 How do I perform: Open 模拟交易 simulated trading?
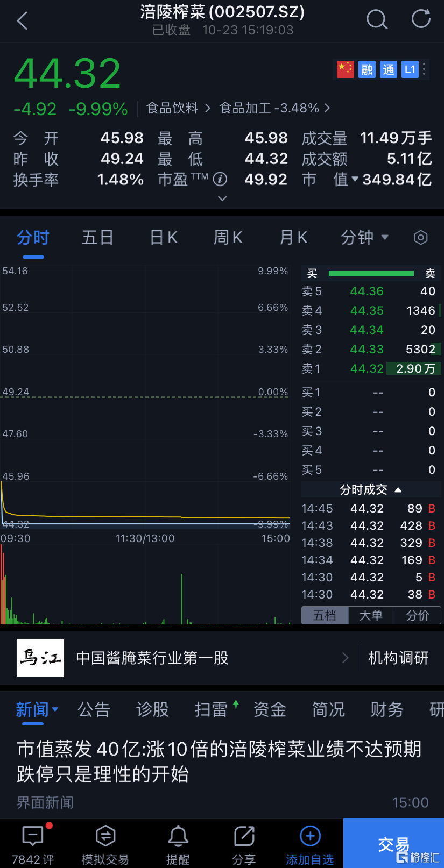coord(105,844)
